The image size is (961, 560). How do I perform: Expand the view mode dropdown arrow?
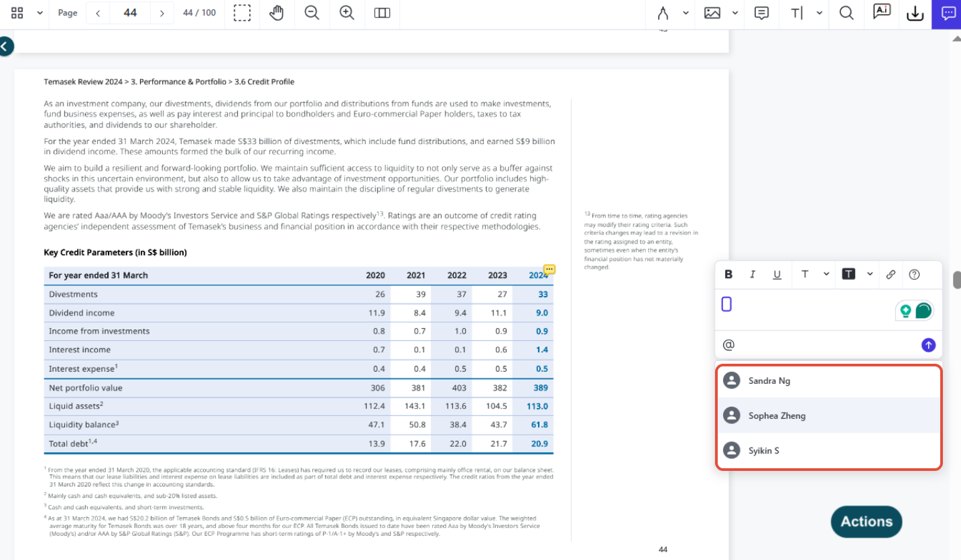[x=40, y=13]
